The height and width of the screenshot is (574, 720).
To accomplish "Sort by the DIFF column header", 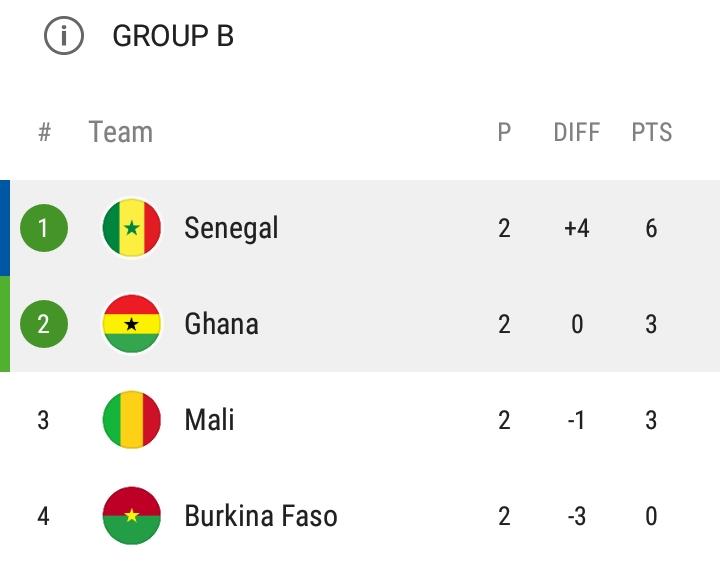I will point(577,132).
